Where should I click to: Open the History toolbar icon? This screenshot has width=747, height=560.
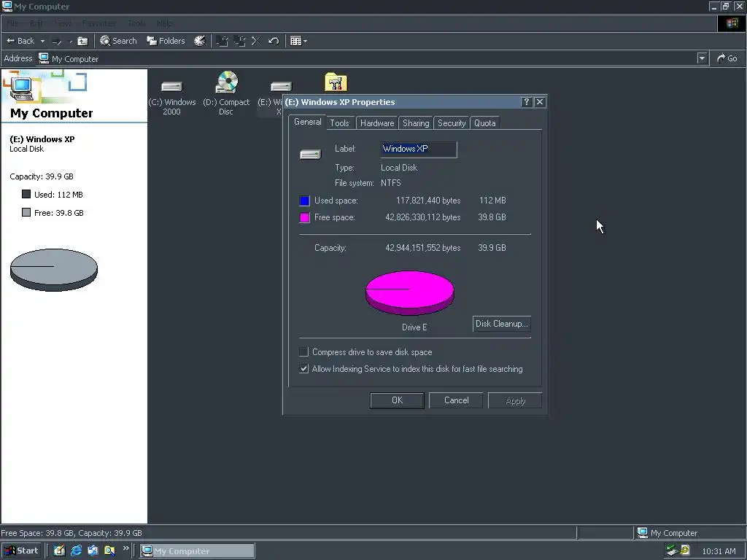(200, 41)
